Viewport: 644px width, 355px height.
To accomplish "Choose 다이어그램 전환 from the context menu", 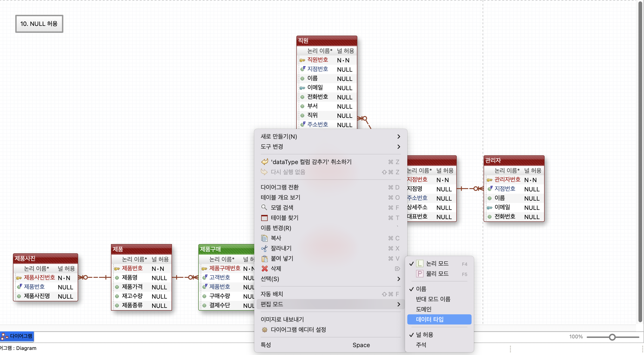I will point(331,187).
